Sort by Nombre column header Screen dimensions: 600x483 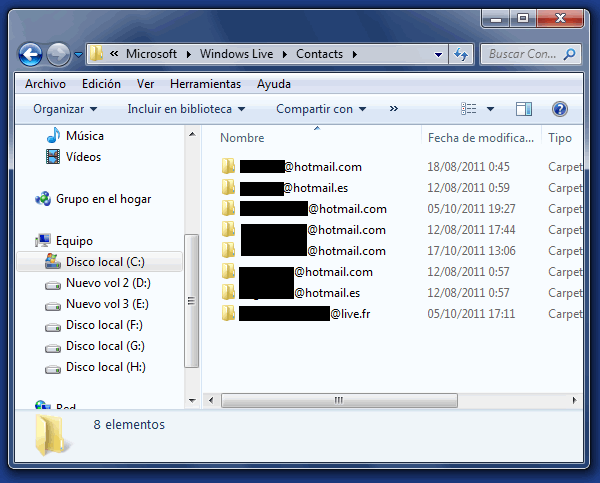(242, 138)
